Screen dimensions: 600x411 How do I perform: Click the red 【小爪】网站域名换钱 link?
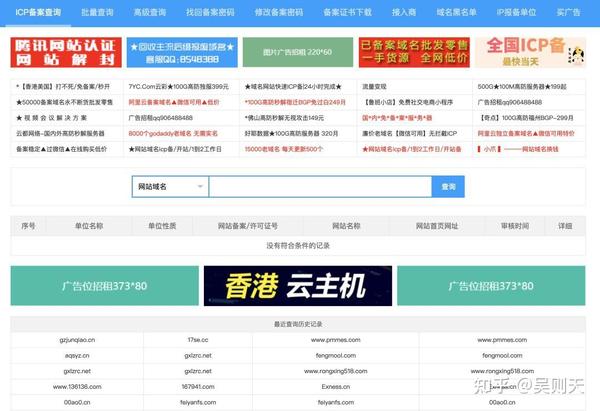(518, 149)
